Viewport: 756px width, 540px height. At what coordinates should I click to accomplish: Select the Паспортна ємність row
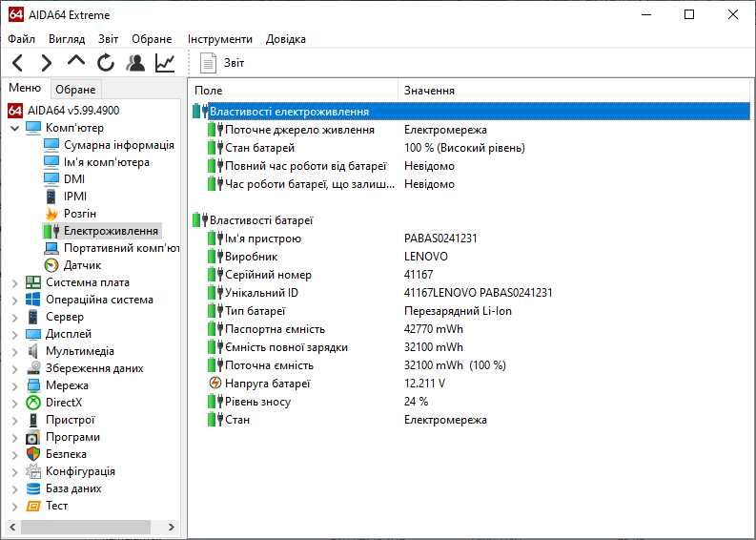pos(471,329)
